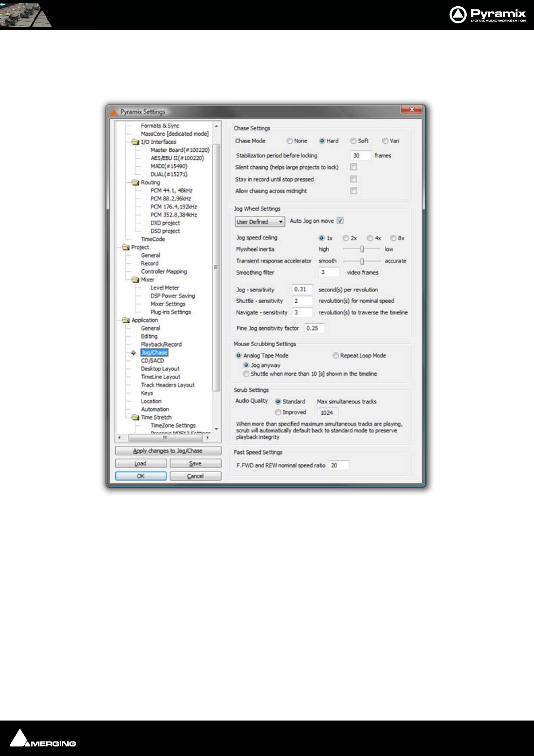Select PCM 44.1, 48kHz routing item
Screen dimensions: 534x756
[171, 190]
